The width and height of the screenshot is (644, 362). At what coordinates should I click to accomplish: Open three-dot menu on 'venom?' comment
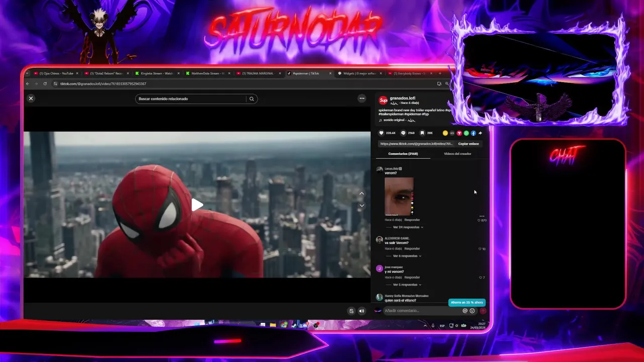click(x=481, y=216)
